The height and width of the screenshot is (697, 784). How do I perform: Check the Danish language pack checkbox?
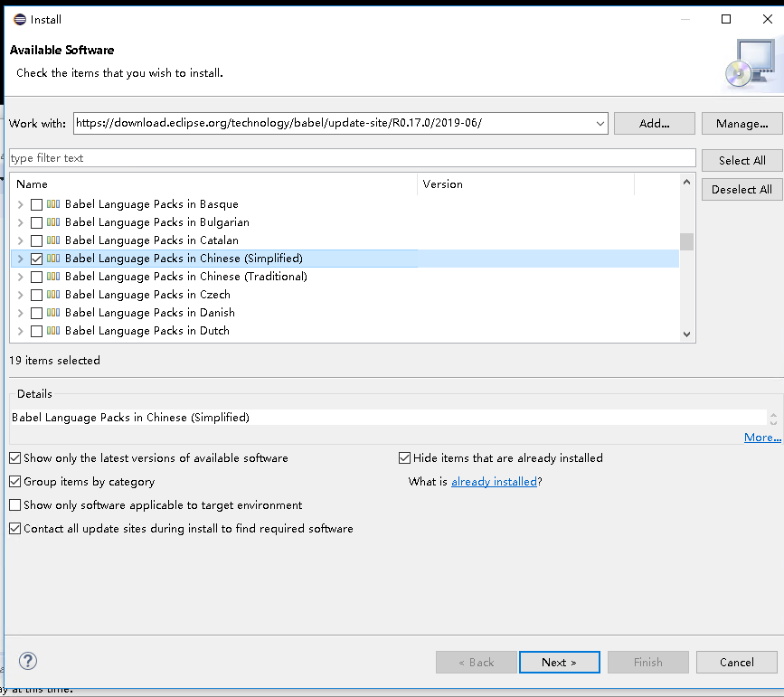coord(36,313)
